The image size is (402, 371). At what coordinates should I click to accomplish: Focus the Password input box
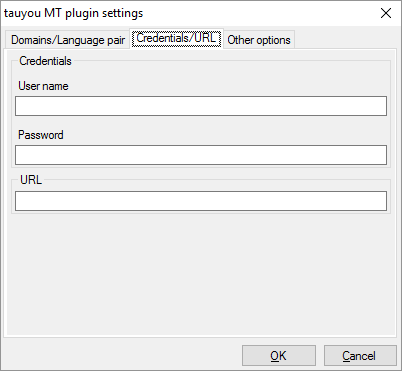coord(201,155)
